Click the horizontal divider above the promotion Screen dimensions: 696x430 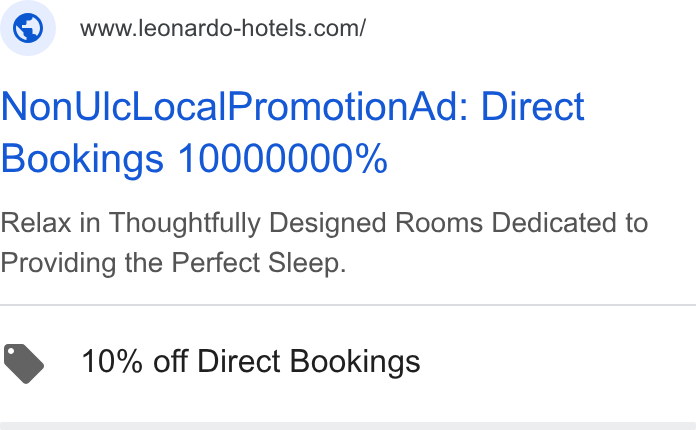[x=348, y=305]
